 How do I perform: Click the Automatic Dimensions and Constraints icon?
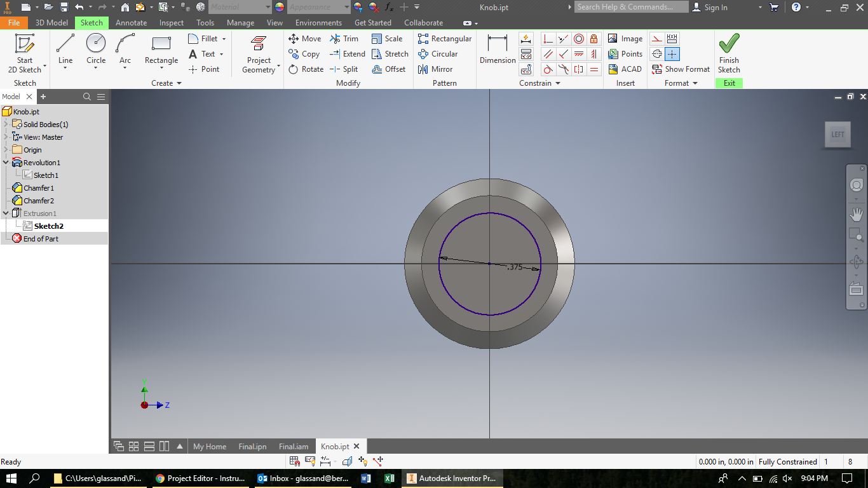[526, 39]
